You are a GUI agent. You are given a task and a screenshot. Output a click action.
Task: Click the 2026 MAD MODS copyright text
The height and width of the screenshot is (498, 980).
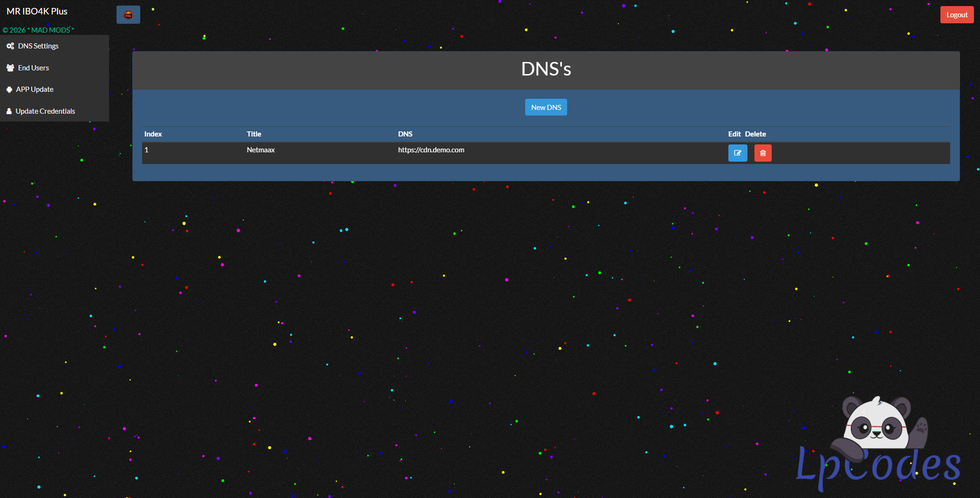click(38, 30)
